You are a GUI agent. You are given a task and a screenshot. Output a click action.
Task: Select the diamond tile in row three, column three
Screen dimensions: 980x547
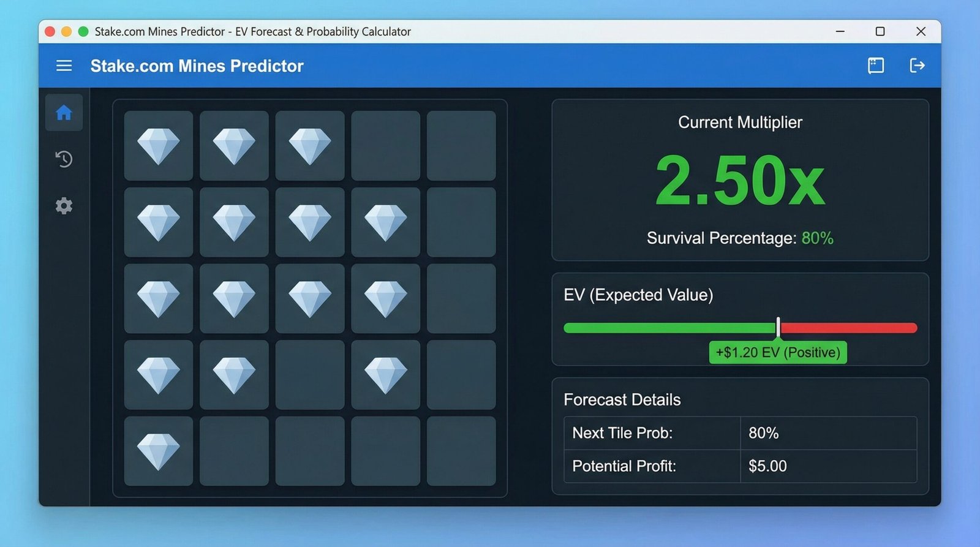point(310,299)
